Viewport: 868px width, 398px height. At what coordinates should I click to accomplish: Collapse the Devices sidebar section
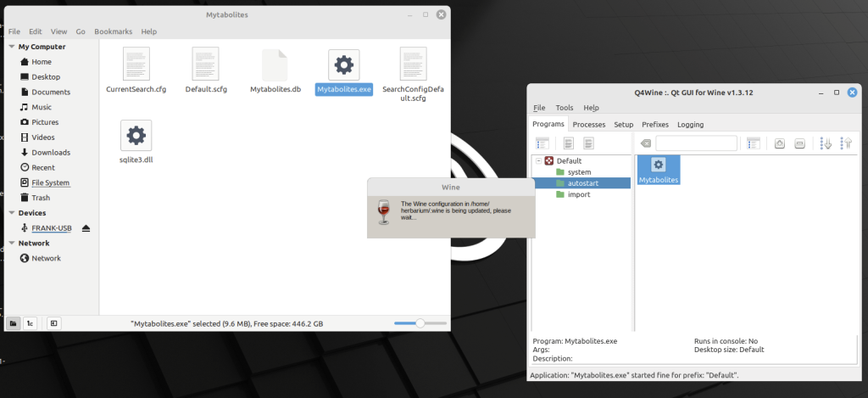click(11, 213)
